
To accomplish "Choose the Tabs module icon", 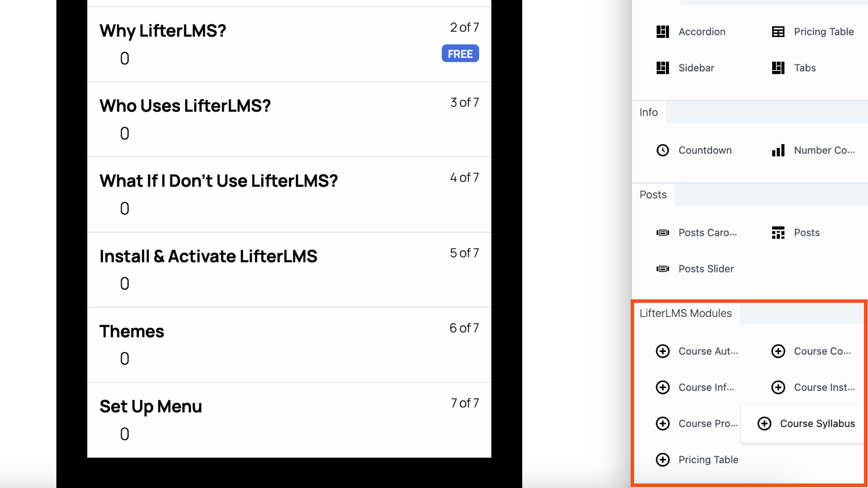I will pyautogui.click(x=778, y=68).
